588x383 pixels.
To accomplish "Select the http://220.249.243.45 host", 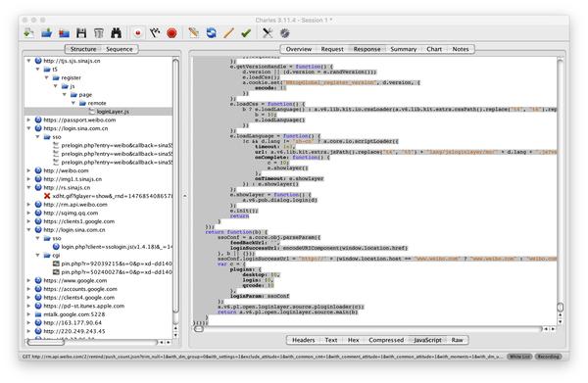I will click(74, 331).
